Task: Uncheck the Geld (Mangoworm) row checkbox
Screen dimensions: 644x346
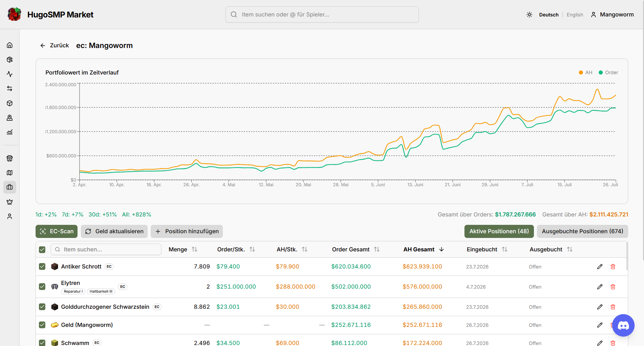Action: pos(42,325)
